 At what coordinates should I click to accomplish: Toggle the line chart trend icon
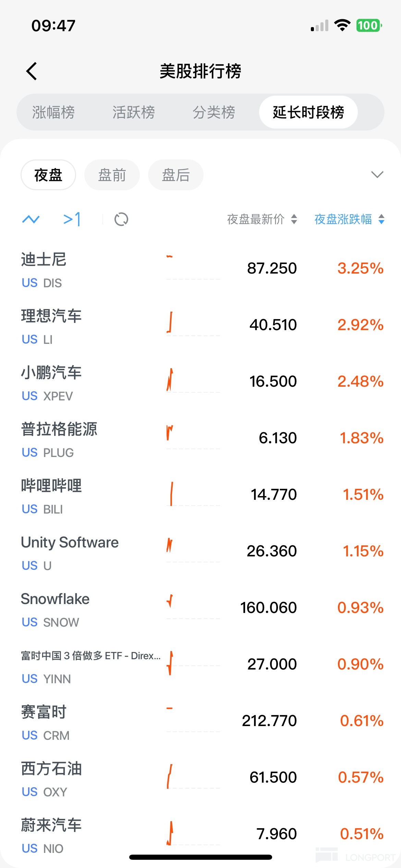click(x=31, y=219)
